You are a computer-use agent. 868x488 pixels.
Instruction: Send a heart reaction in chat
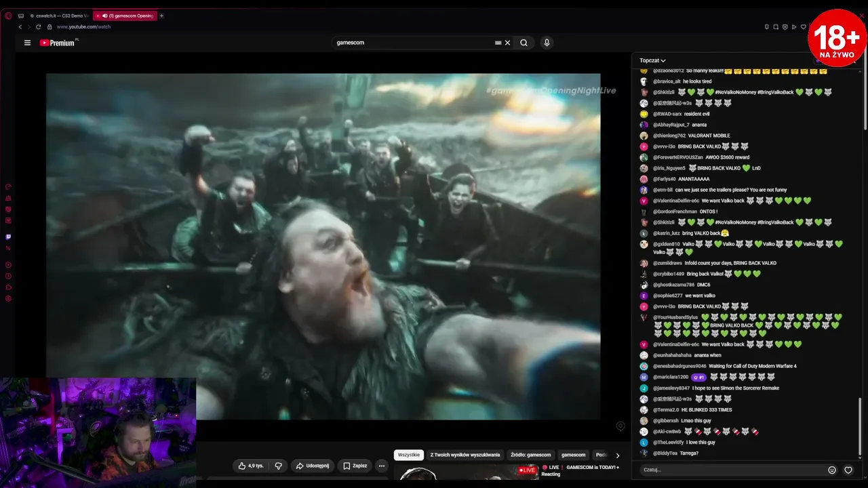click(x=848, y=470)
